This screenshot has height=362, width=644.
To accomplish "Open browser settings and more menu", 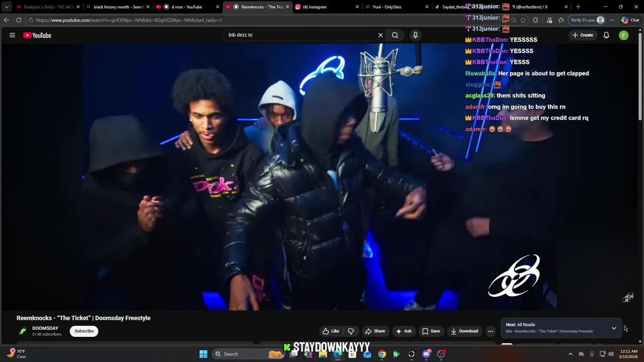I will click(612, 20).
